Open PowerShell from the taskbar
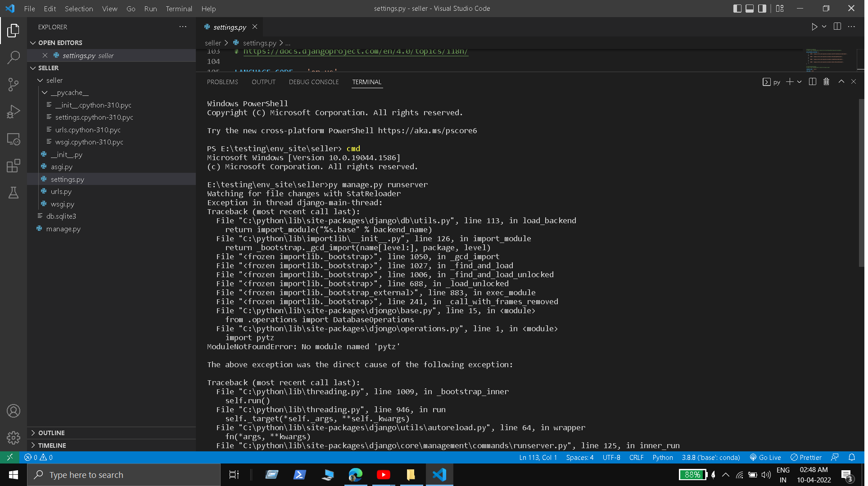This screenshot has height=486, width=868. [x=300, y=475]
